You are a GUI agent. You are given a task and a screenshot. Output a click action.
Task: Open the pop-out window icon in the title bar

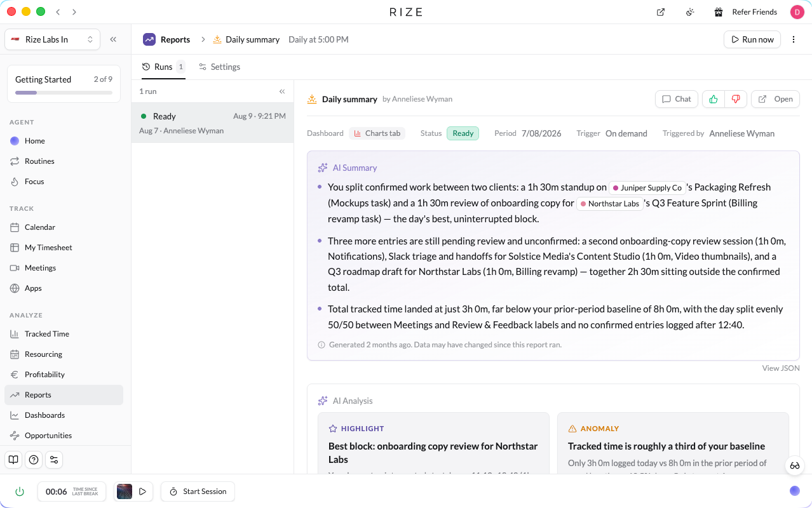661,12
